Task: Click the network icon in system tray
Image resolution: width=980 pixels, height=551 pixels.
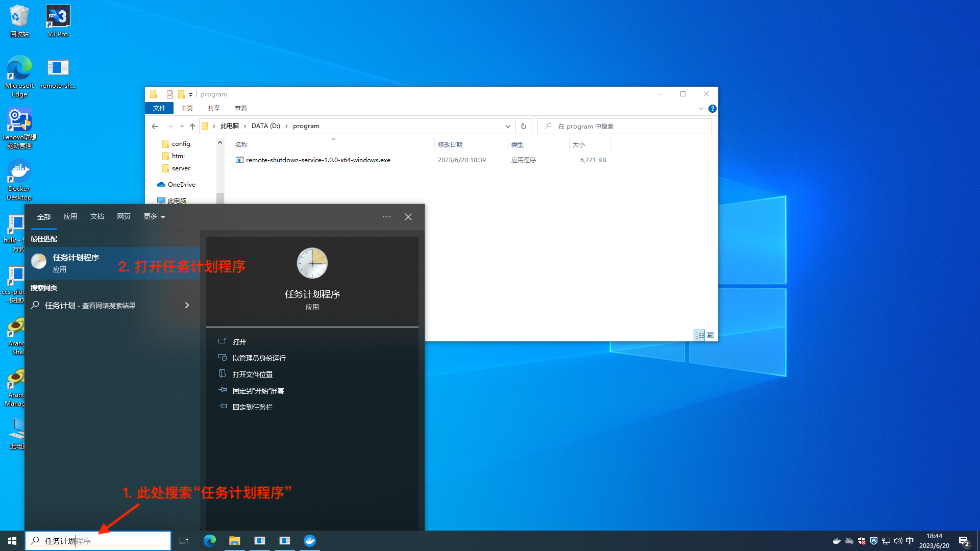Action: [886, 541]
